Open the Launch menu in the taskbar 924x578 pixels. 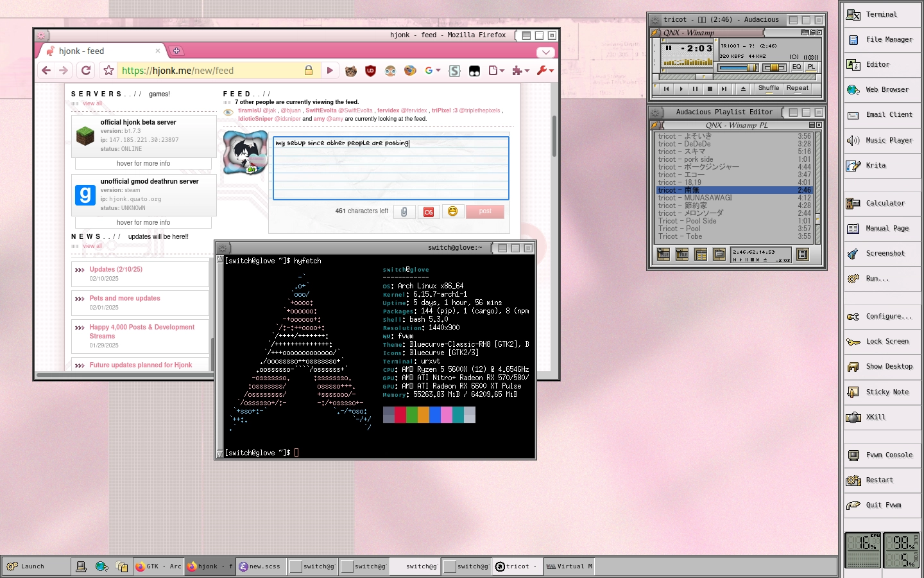37,566
